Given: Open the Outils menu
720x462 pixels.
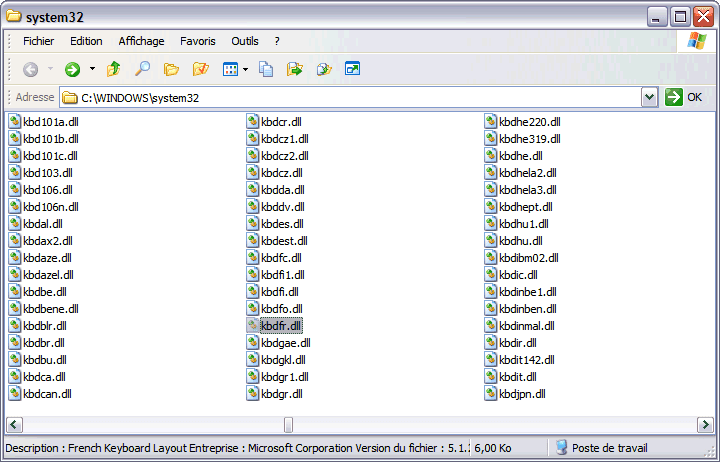Looking at the screenshot, I should 245,41.
